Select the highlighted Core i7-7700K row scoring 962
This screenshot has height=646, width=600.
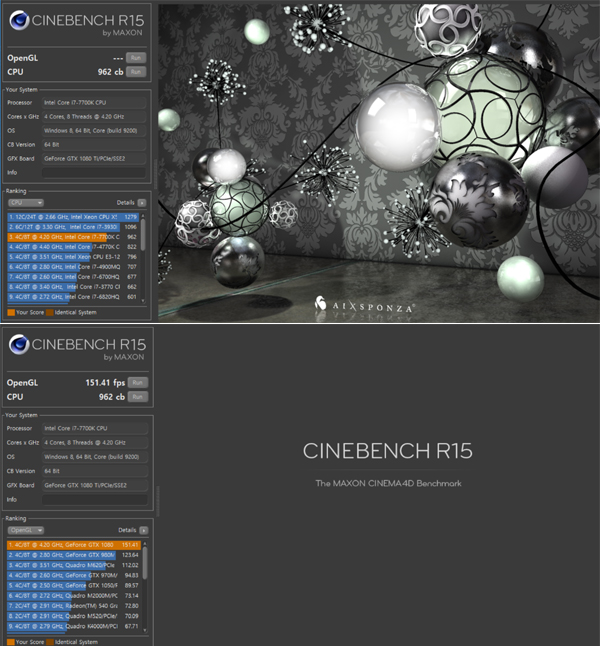(73, 237)
